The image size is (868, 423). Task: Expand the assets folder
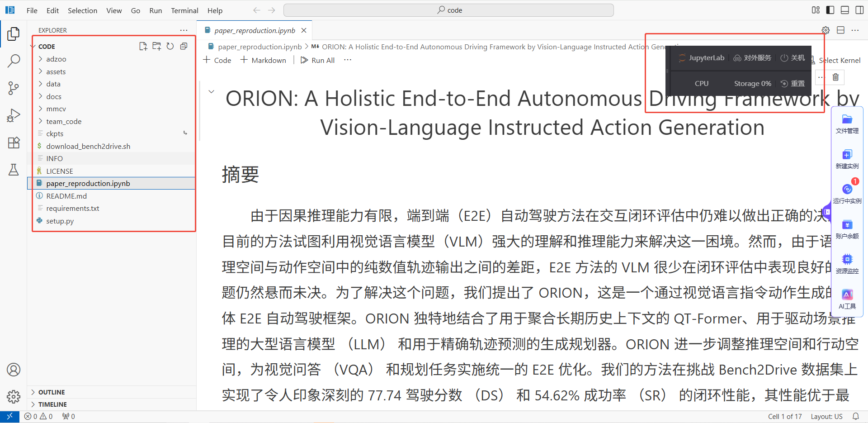tap(56, 71)
